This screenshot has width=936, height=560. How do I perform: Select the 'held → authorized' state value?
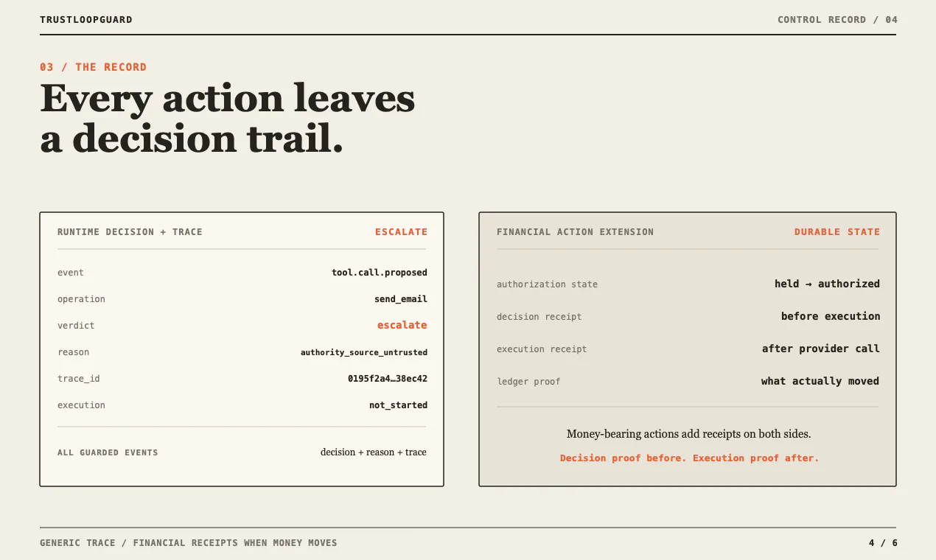click(827, 284)
